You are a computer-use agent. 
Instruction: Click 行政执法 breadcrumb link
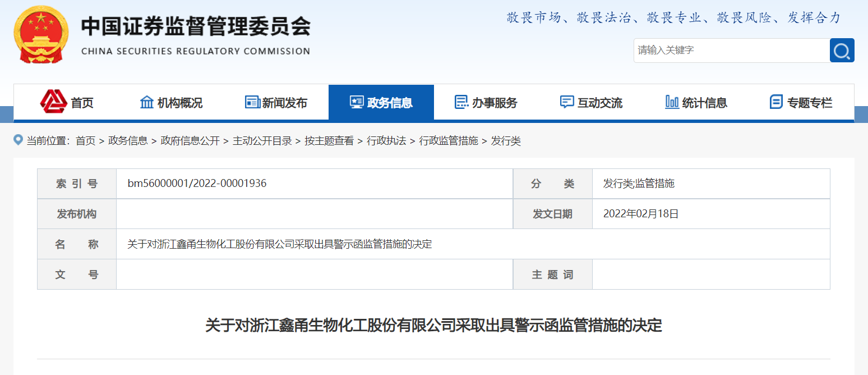click(386, 141)
